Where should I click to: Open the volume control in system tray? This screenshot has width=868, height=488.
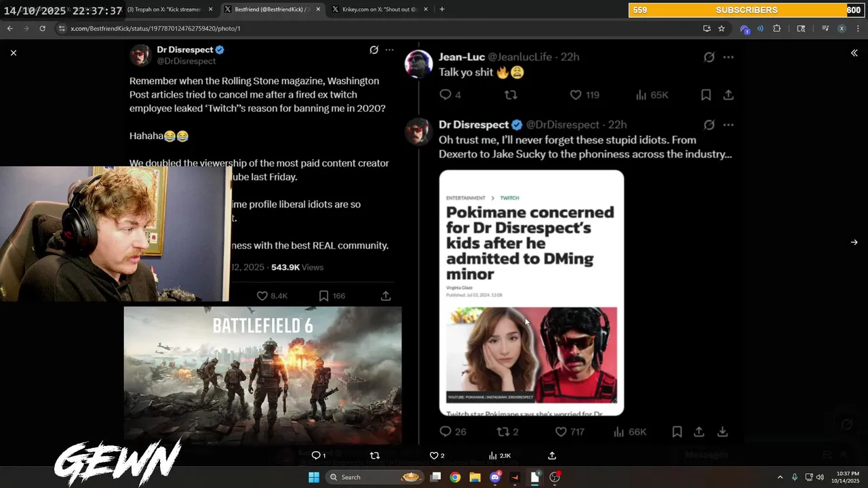click(x=820, y=477)
